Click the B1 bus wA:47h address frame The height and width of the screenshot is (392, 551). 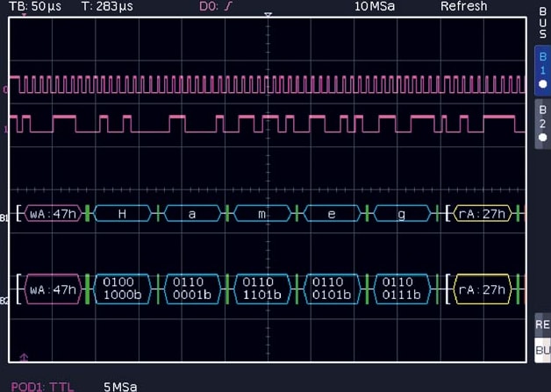click(x=53, y=214)
